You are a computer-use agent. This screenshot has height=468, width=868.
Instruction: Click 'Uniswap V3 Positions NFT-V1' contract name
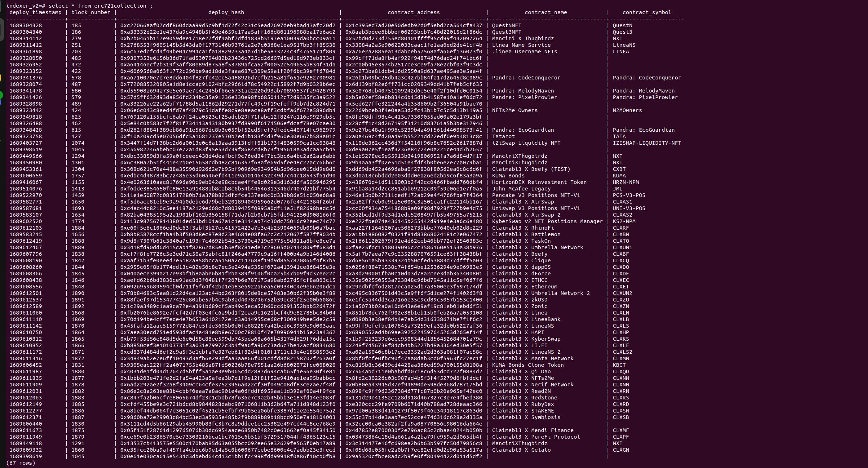point(536,208)
